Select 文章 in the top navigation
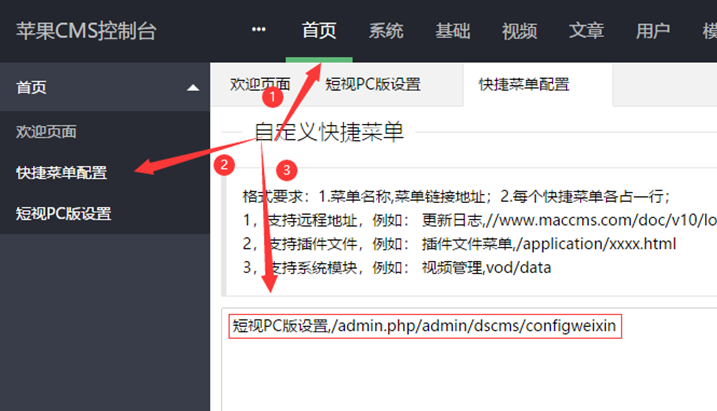Screen dimensions: 717x411 point(586,31)
